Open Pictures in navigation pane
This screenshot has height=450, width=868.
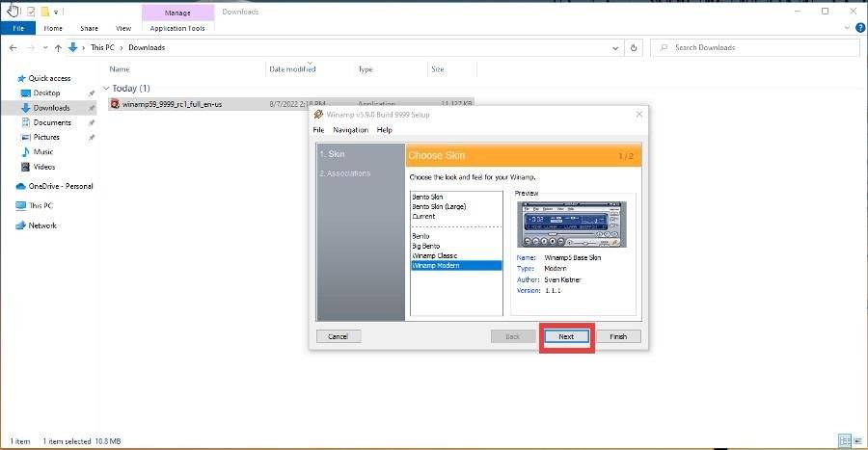[46, 137]
